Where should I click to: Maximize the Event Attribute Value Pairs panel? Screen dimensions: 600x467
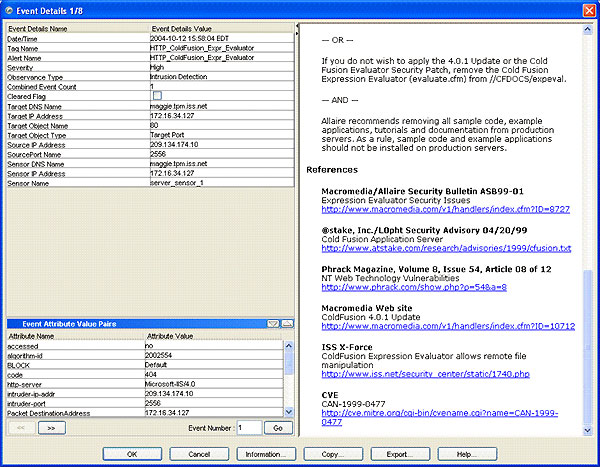coord(287,325)
